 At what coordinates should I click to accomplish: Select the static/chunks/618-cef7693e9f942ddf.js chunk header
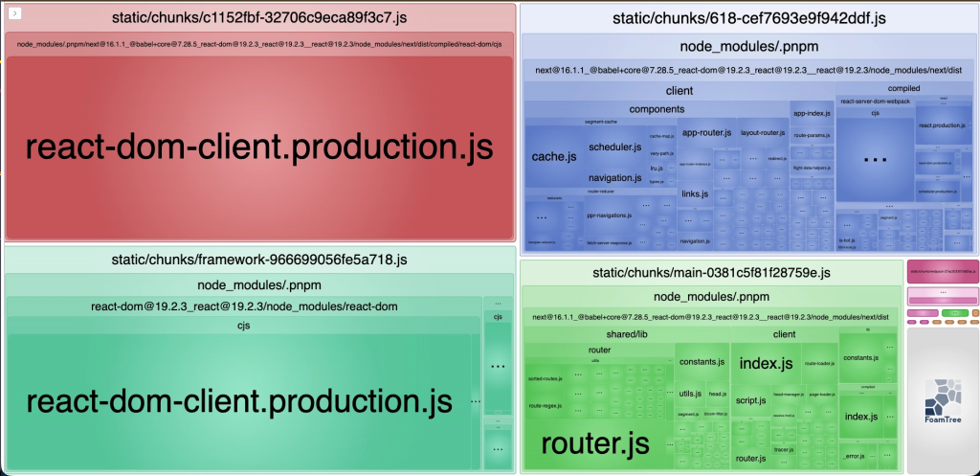click(x=748, y=19)
